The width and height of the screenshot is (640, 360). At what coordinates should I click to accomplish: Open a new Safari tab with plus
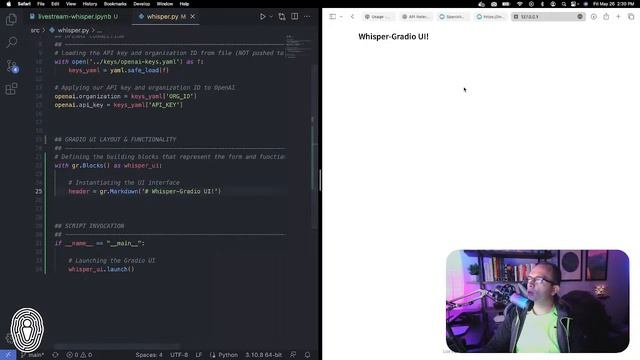pos(618,17)
